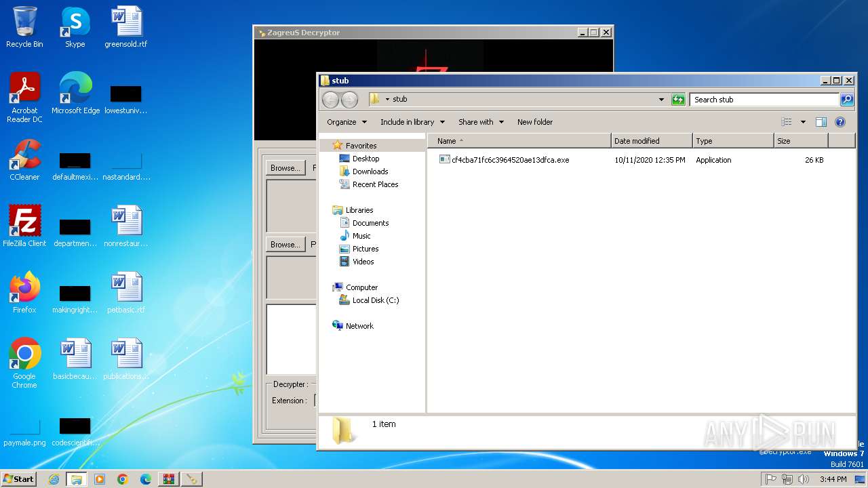Toggle the preview pane button
Screen dimensions: 868x488
pyautogui.click(x=821, y=122)
